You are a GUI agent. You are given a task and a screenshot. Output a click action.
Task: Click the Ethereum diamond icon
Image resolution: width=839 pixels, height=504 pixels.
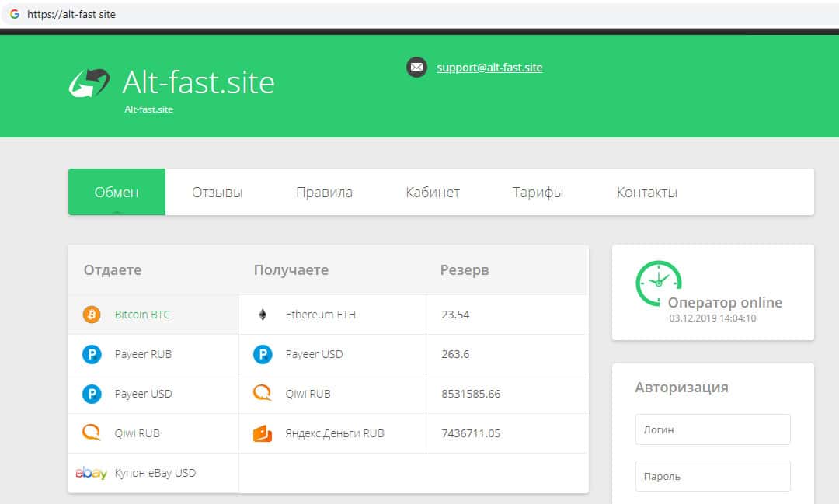[x=263, y=315]
